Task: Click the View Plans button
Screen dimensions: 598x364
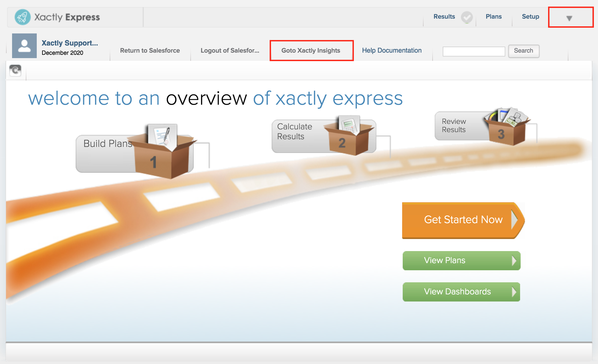Action: pos(461,260)
